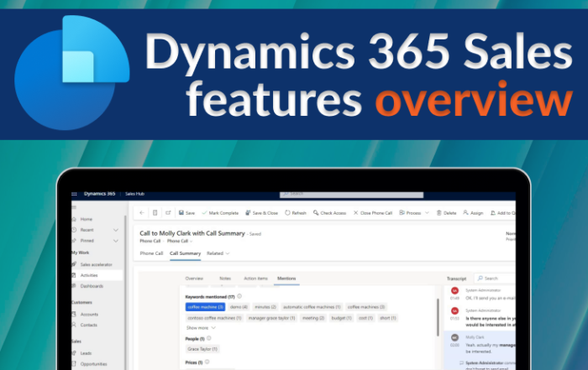
Task: Click the Home house icon
Action: point(74,219)
